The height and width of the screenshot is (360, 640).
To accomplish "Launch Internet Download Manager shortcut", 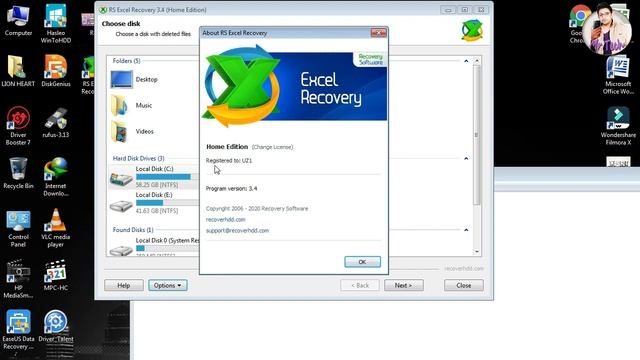I will [x=56, y=177].
